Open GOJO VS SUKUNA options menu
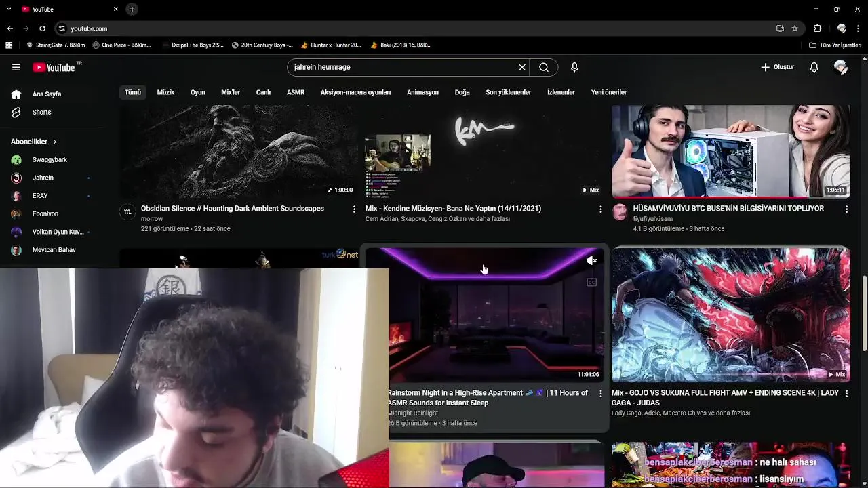 (846, 394)
